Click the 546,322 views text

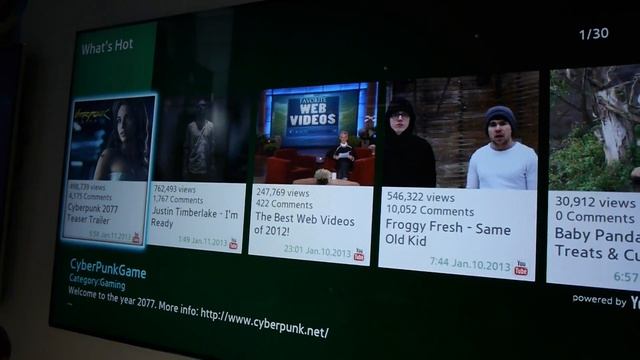pyautogui.click(x=420, y=197)
